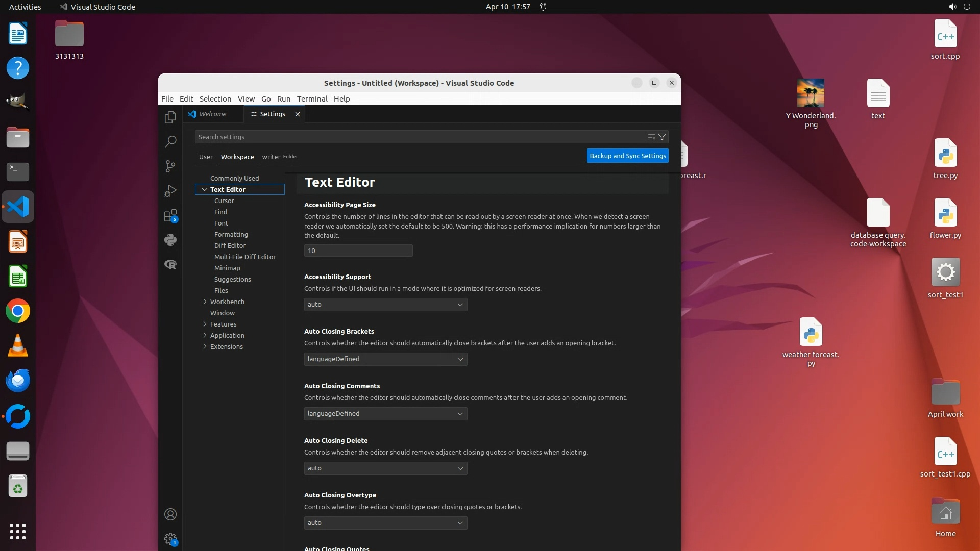Switch to the User settings tab
Image resolution: width=980 pixels, height=551 pixels.
(206, 157)
